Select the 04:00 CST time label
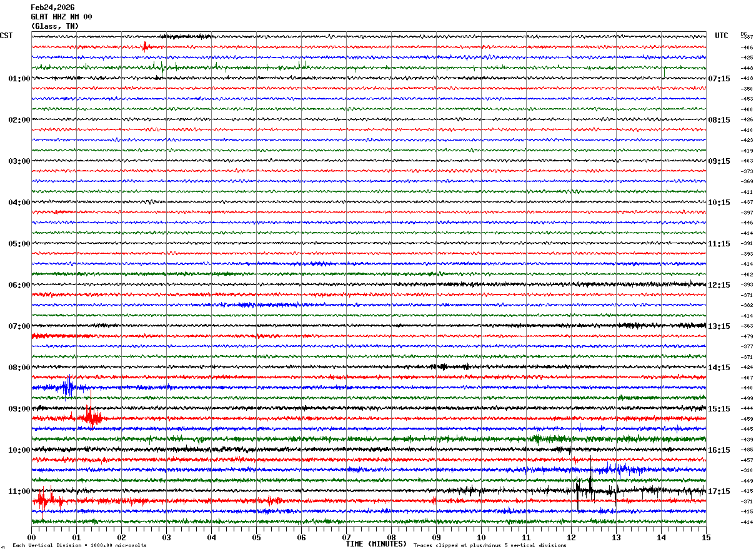The width and height of the screenshot is (756, 554). [x=19, y=203]
